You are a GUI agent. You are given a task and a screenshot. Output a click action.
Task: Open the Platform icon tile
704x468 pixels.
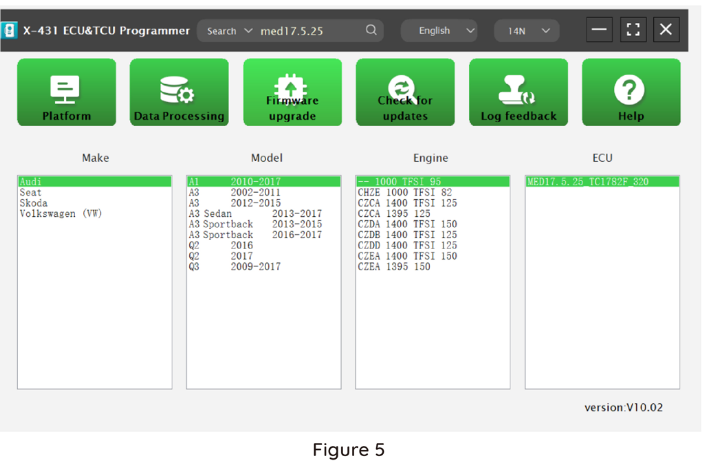pos(66,92)
